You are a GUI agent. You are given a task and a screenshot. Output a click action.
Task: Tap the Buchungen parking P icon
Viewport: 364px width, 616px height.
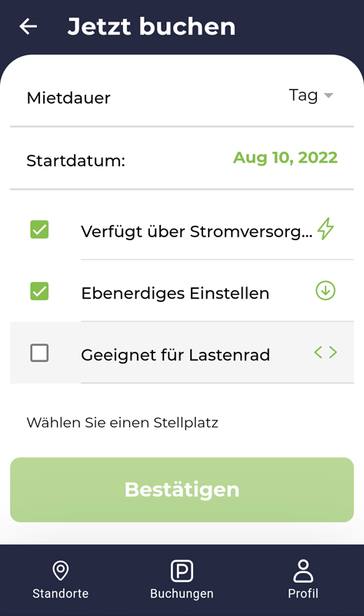tap(182, 571)
